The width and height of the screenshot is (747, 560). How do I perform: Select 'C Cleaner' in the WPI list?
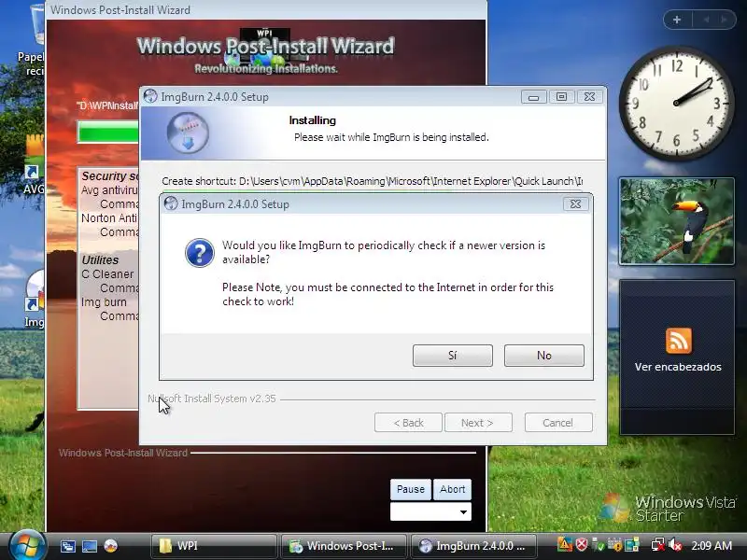pos(107,274)
